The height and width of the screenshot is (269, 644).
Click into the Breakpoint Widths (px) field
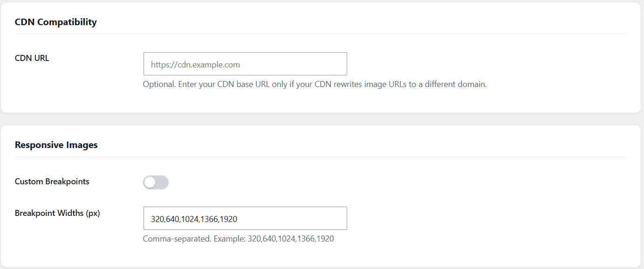[245, 218]
